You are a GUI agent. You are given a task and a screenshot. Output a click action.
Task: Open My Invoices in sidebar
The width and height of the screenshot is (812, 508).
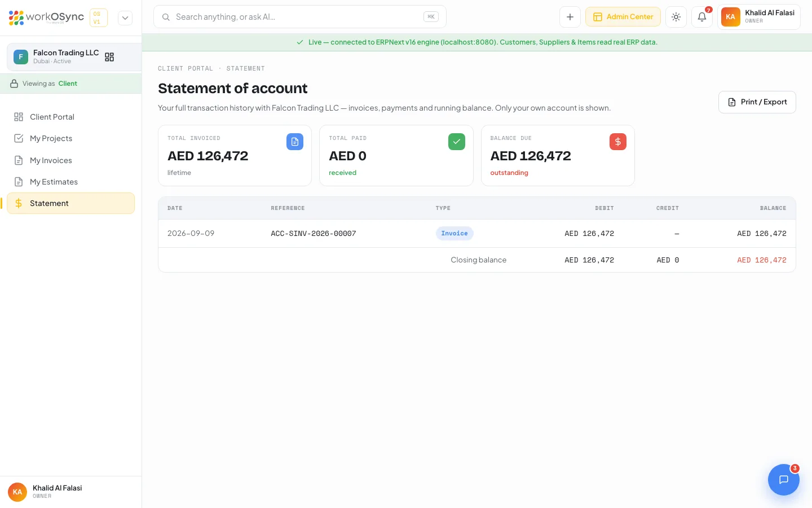coord(70,160)
